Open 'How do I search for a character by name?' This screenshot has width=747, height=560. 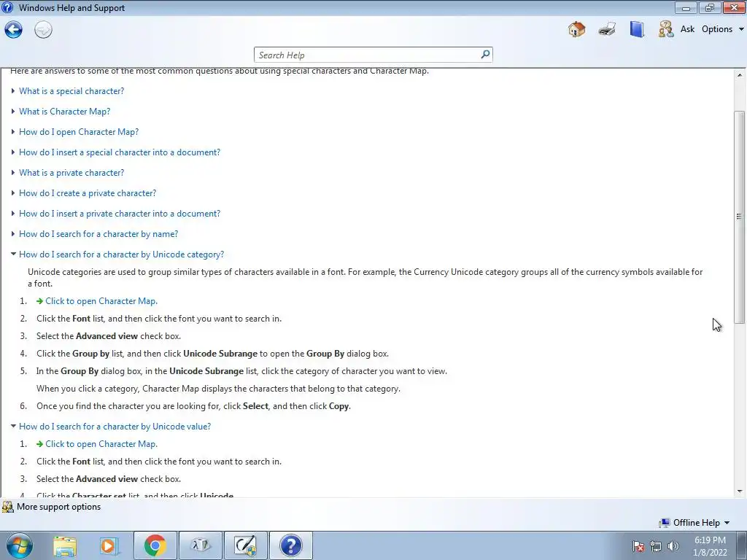coord(98,234)
